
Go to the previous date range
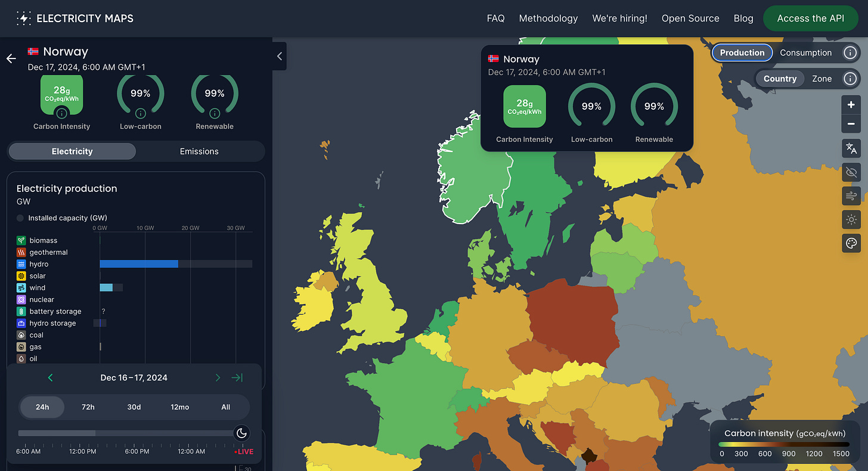[50, 377]
